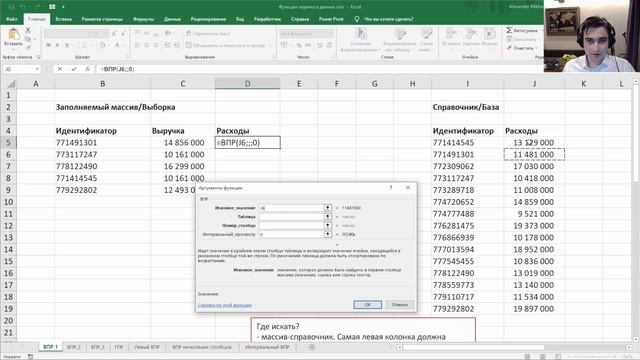
Task: Toggle Переносить текст wrap text
Action: click(208, 33)
